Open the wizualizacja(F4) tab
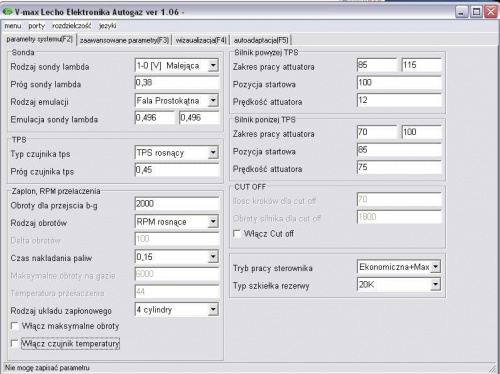This screenshot has height=374, width=500. [x=201, y=40]
